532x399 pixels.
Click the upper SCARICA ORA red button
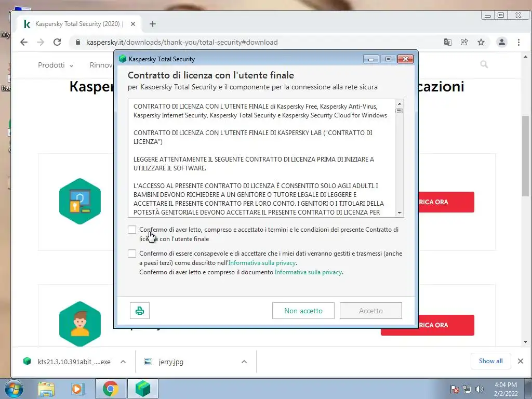tap(446, 202)
